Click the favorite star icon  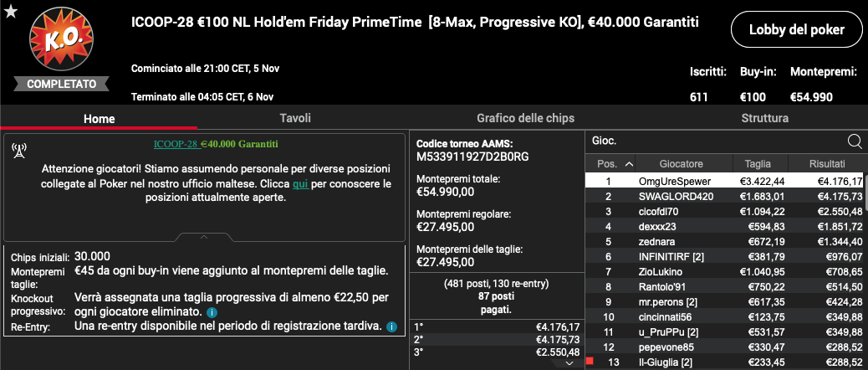pos(10,11)
